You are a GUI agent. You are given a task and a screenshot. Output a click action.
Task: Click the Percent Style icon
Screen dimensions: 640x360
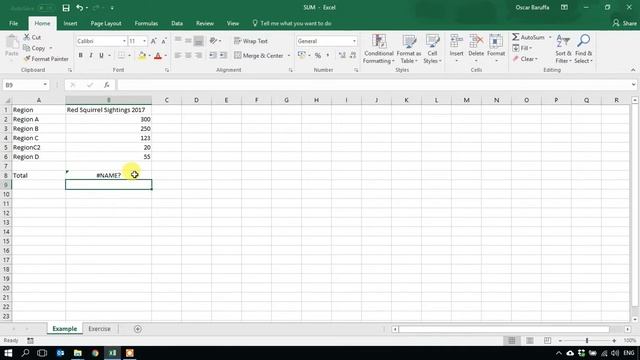(318, 56)
